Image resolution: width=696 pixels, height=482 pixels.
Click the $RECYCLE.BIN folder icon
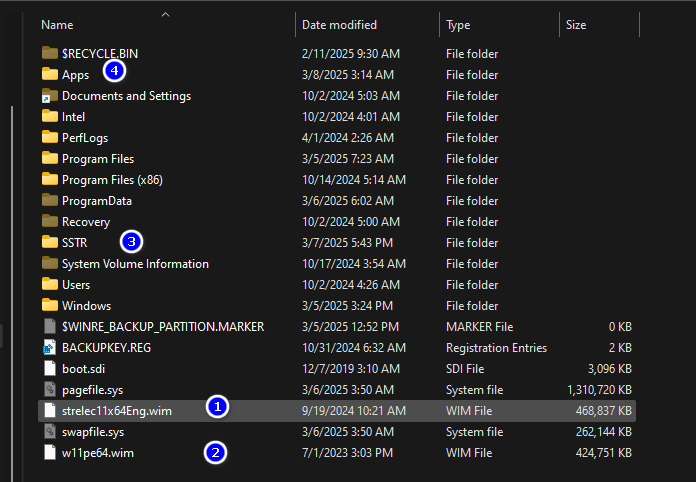point(50,53)
